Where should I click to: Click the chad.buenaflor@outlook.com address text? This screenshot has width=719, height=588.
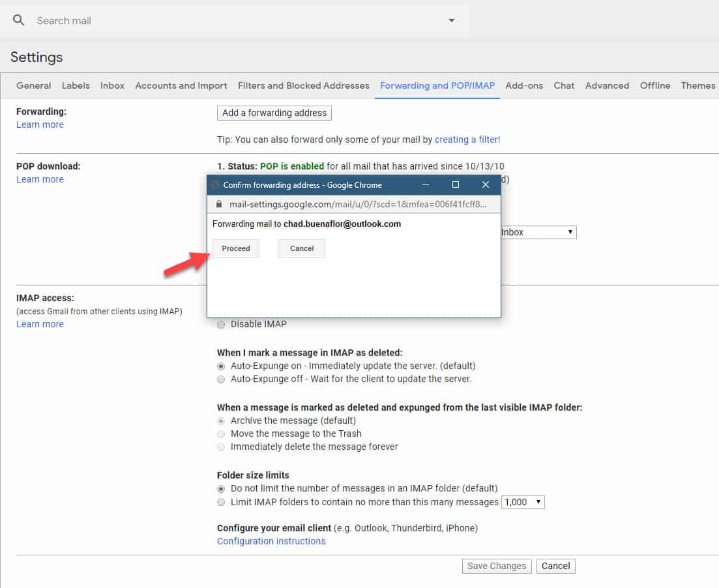(x=342, y=224)
